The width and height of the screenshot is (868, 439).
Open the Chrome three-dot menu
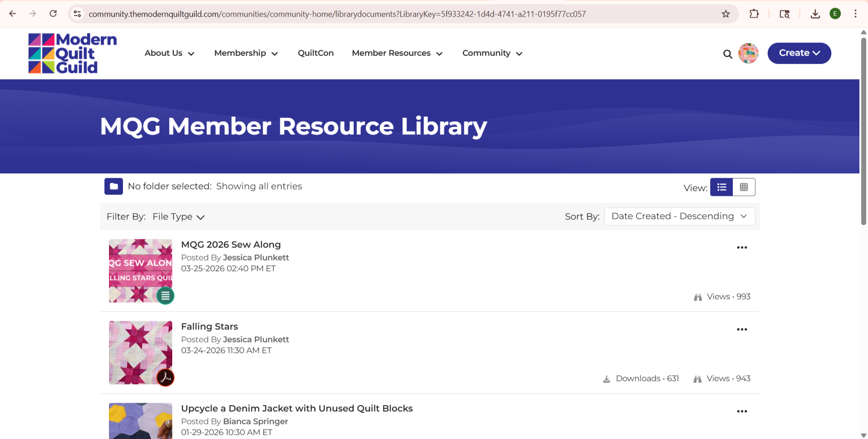(x=855, y=14)
